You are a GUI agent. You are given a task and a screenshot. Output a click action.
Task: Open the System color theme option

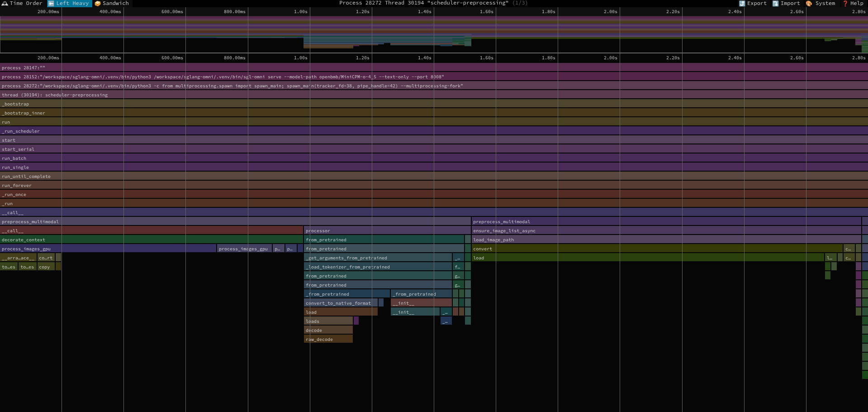pyautogui.click(x=821, y=3)
